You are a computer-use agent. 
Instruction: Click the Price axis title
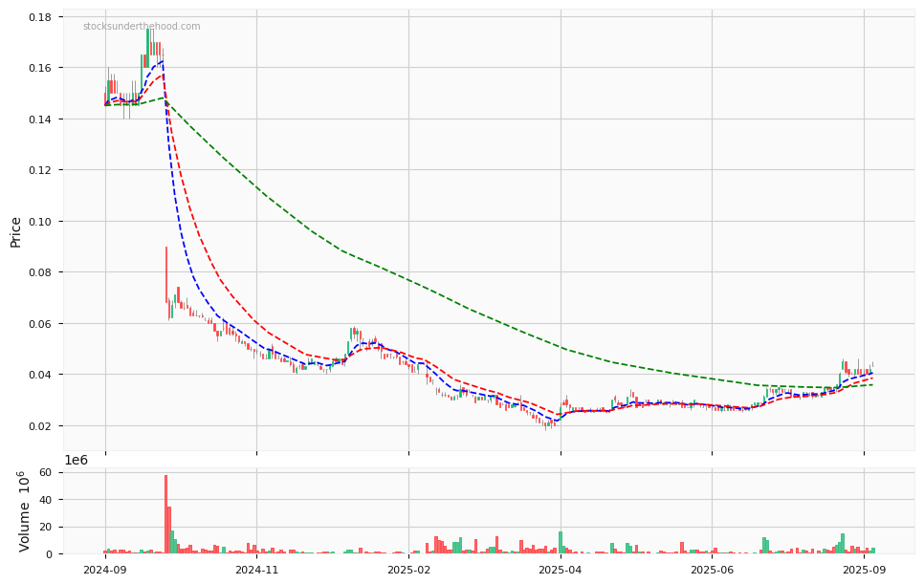tap(15, 232)
